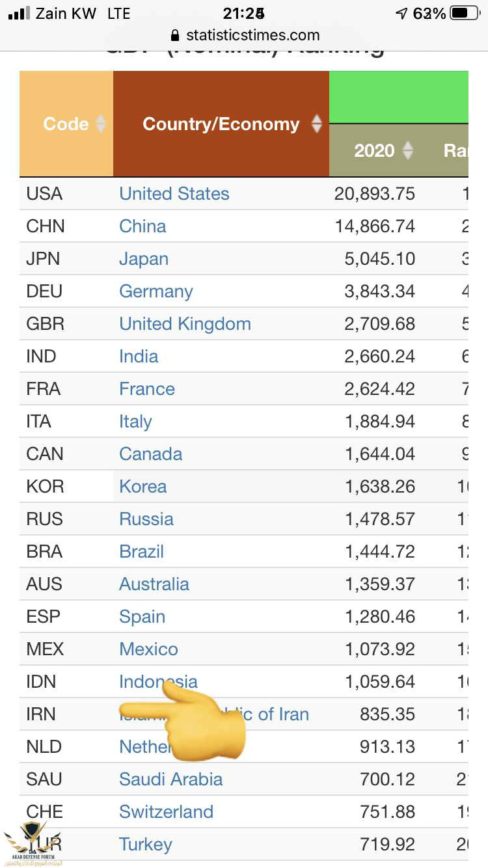Open the Korea country link
Screen dimensions: 488x868
[x=143, y=487]
